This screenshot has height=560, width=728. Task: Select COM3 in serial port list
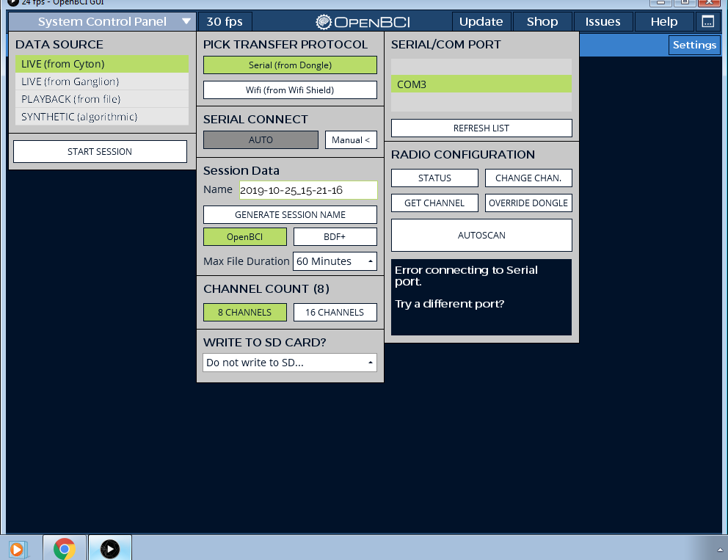point(481,84)
